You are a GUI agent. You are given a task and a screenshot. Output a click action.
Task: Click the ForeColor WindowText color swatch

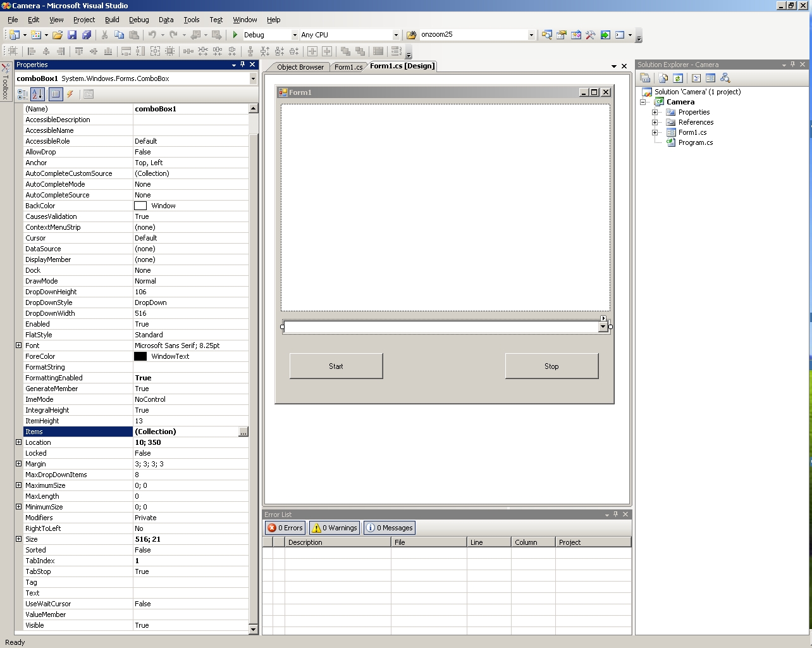(x=140, y=356)
